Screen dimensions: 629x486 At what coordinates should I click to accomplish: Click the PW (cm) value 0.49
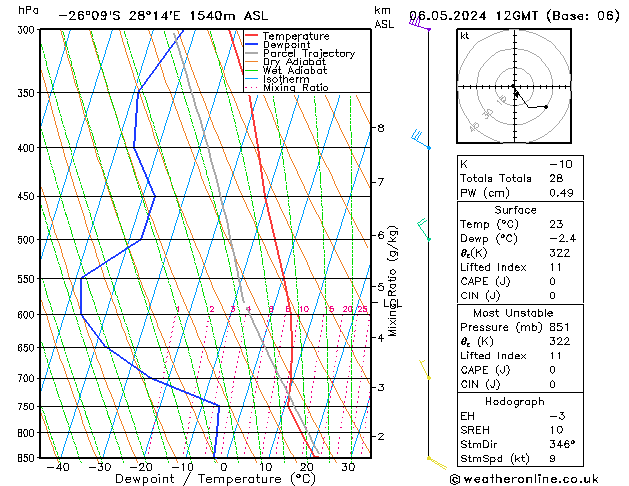point(561,192)
